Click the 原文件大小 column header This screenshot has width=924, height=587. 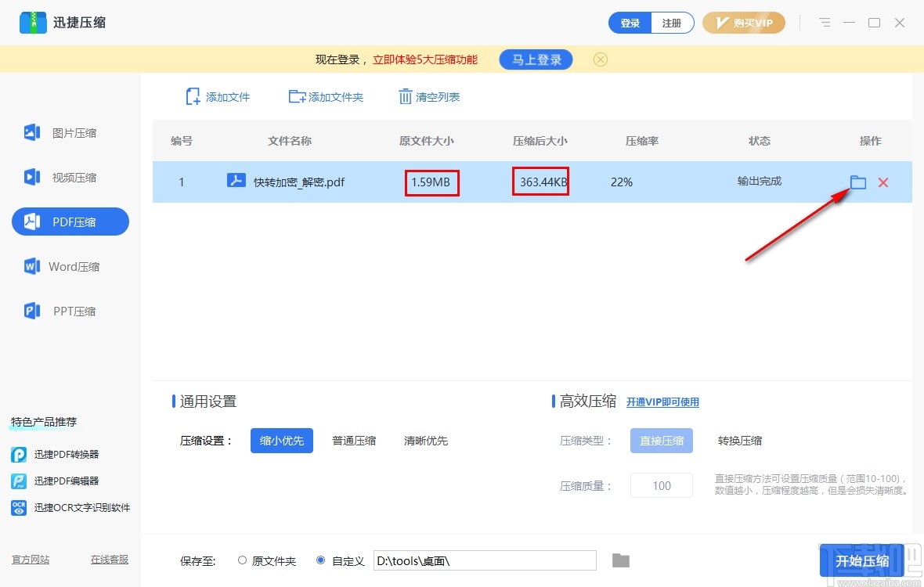click(427, 141)
